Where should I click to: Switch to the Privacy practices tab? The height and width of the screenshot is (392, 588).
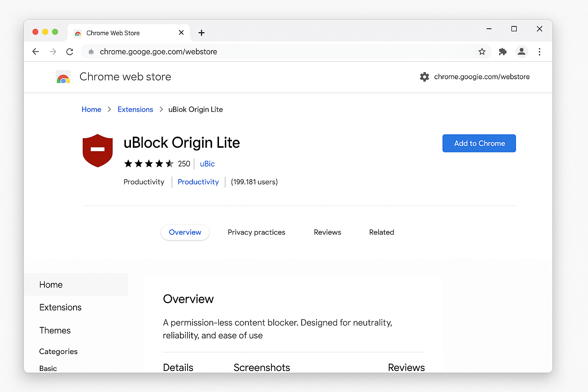pos(256,232)
